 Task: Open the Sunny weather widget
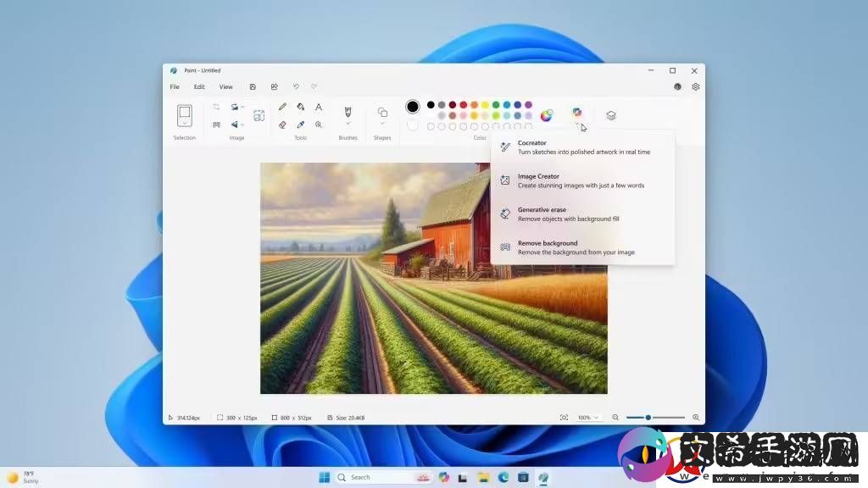(22, 478)
